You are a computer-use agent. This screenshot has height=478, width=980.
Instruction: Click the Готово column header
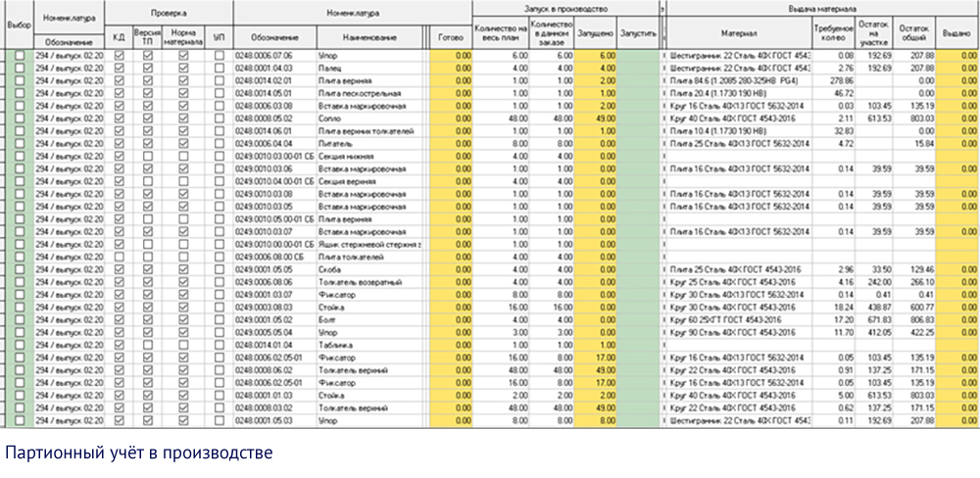[451, 37]
